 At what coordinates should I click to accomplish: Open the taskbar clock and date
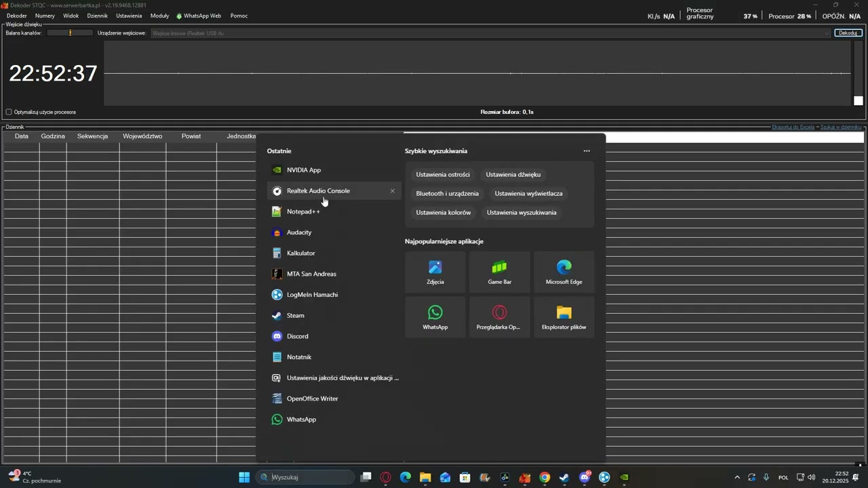click(x=835, y=477)
